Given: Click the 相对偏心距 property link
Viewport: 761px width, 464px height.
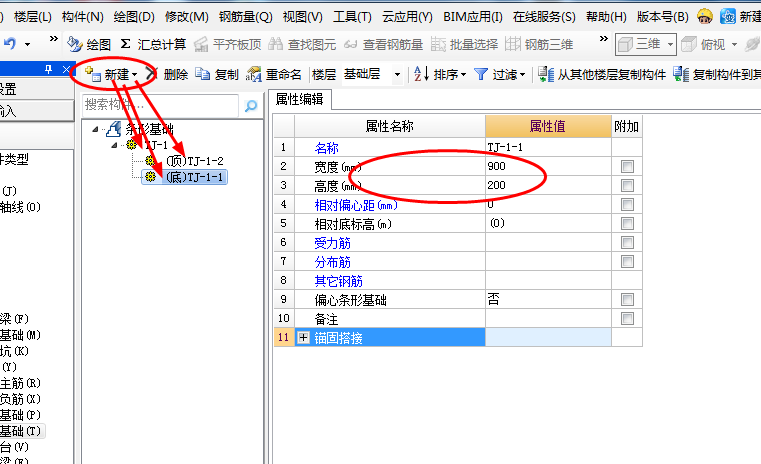Looking at the screenshot, I should [x=356, y=205].
